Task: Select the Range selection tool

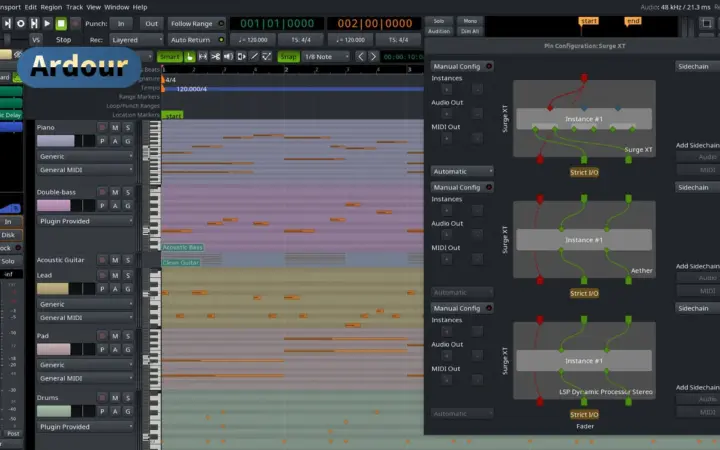Action: [202, 56]
